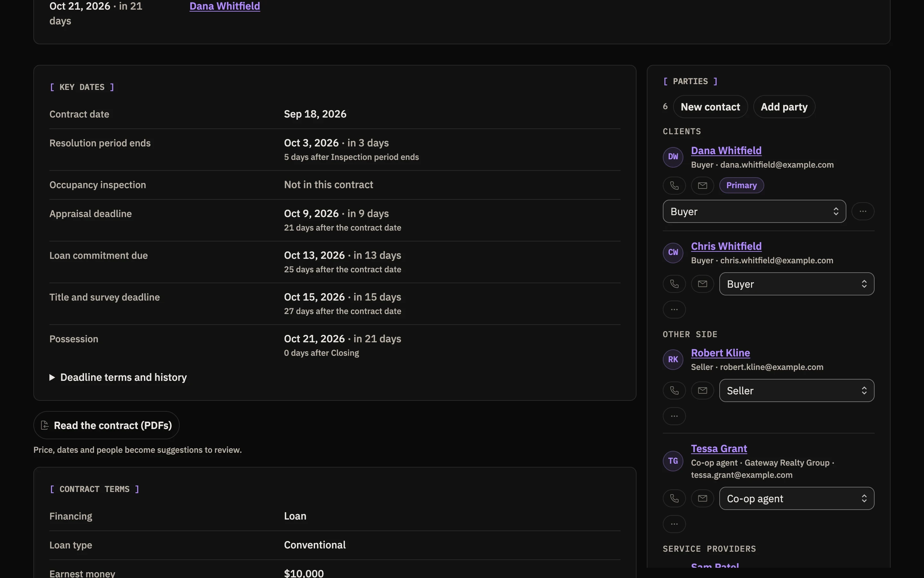Viewport: 924px width, 578px height.
Task: Open Dana Whitfield link beside Oct 21 date
Action: tap(225, 6)
